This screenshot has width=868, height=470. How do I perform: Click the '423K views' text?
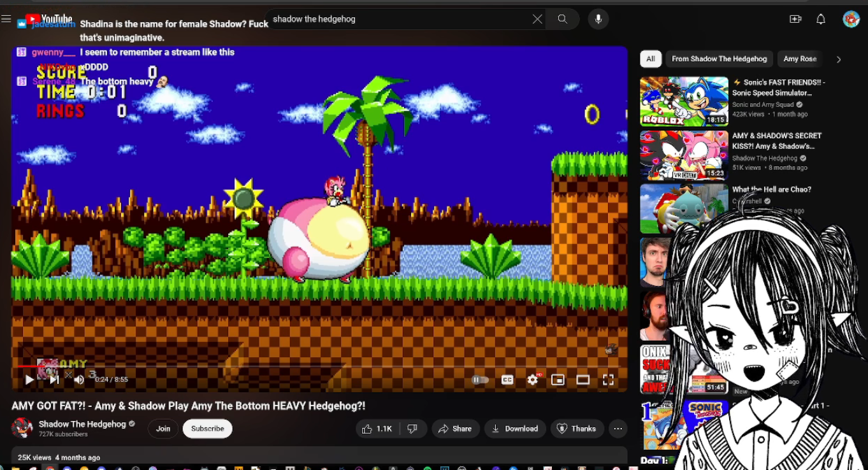(x=748, y=115)
